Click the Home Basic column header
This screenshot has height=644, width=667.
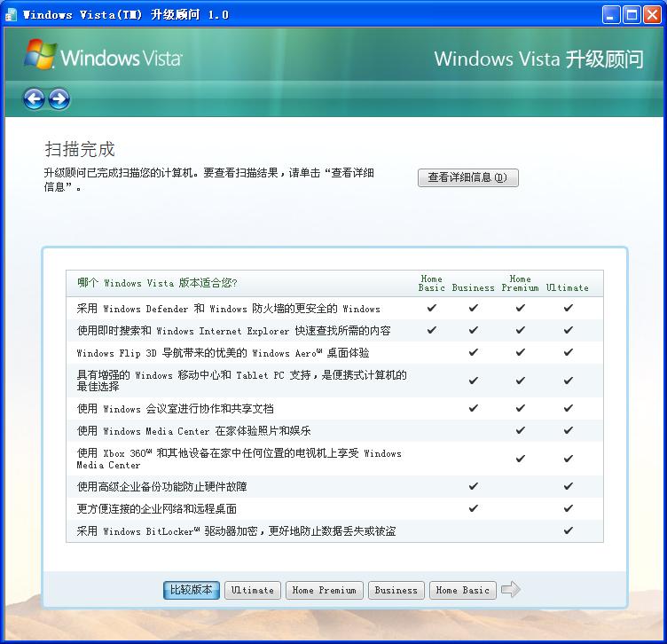pos(431,283)
